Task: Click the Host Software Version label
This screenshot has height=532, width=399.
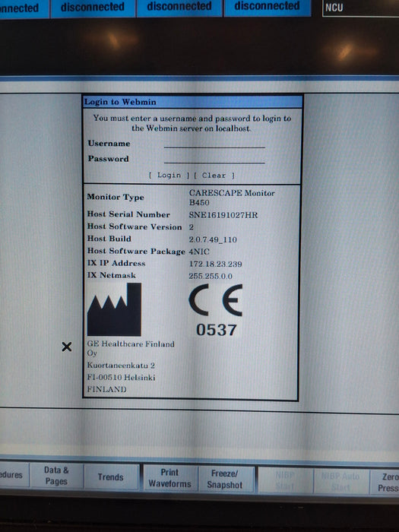Action: tap(135, 226)
